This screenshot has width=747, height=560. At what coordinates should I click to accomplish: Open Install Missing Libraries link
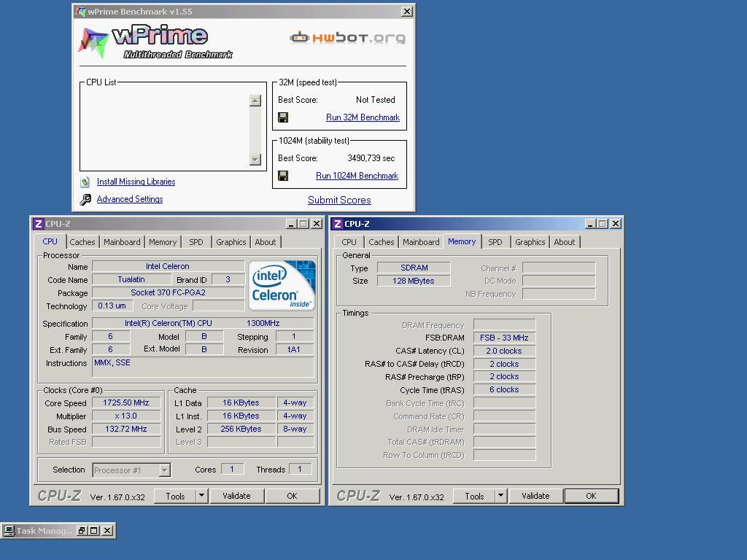[136, 182]
